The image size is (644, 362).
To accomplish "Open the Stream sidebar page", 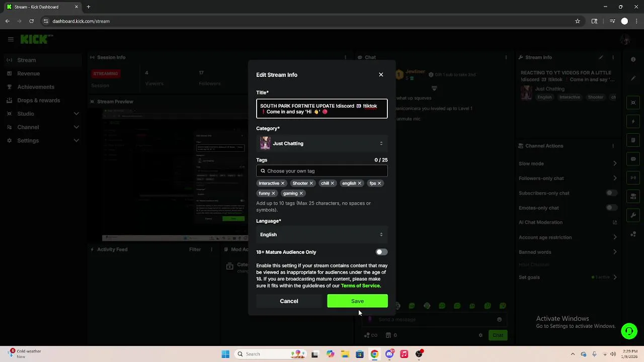I will pos(43,60).
